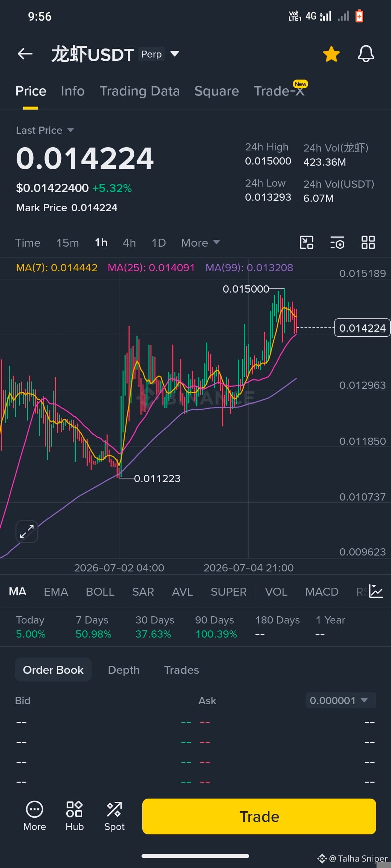The image size is (391, 868).
Task: Tap the Mark Price 0.014224 text
Action: tap(67, 208)
